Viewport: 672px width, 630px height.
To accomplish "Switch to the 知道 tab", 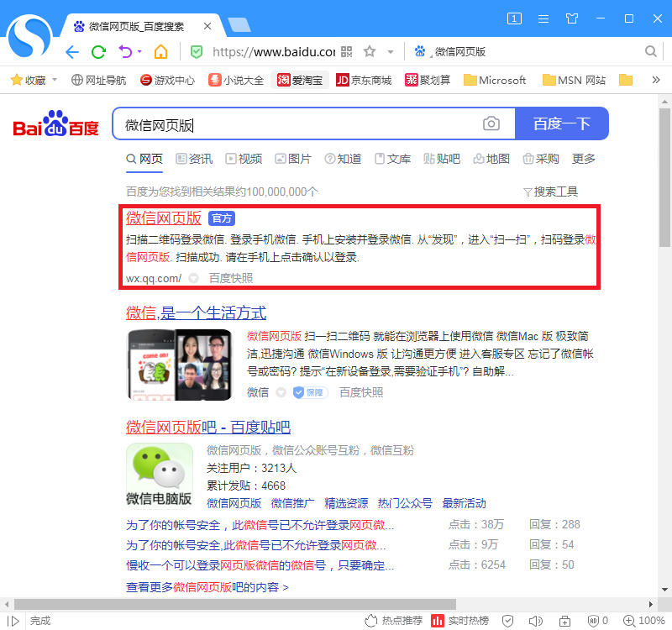I will pyautogui.click(x=343, y=159).
